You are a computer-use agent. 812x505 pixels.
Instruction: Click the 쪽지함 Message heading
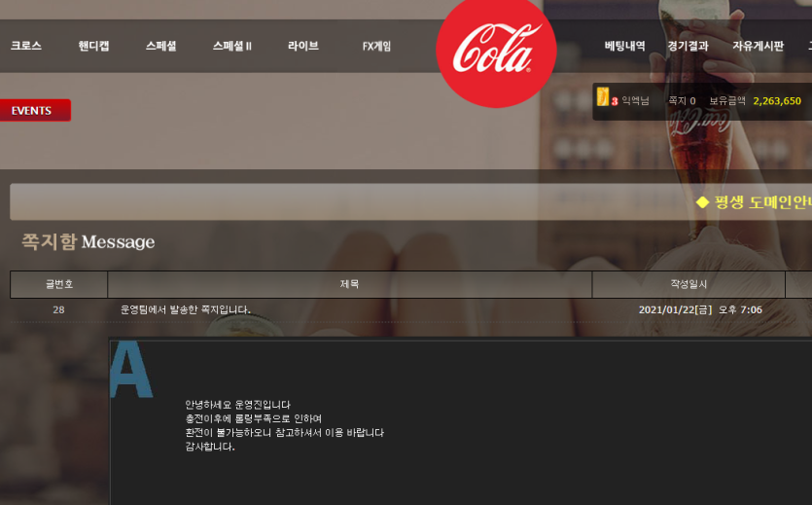pyautogui.click(x=88, y=242)
